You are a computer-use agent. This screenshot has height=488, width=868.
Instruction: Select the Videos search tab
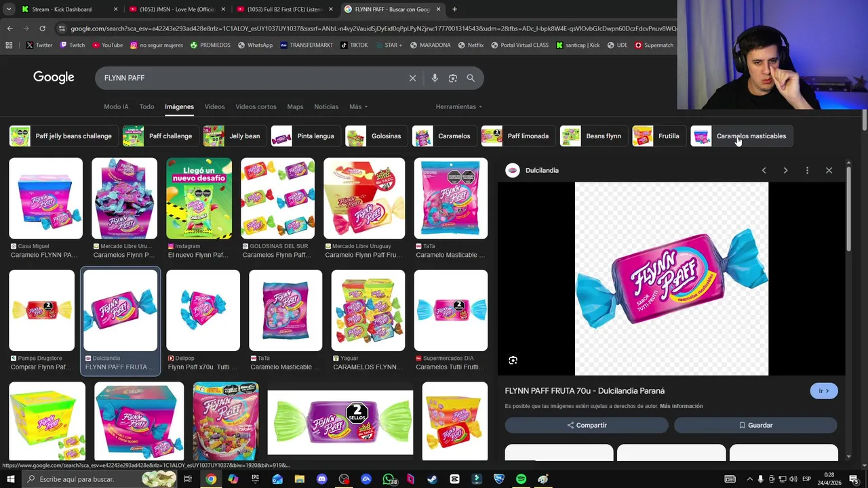(214, 106)
